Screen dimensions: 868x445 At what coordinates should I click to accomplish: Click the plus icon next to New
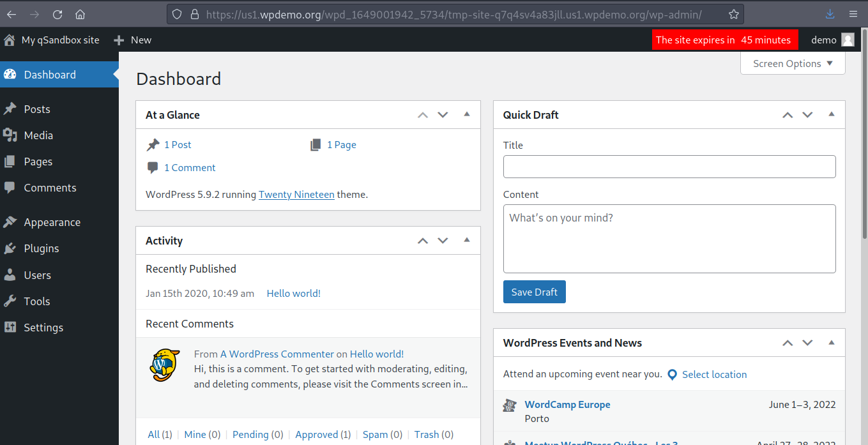click(x=119, y=40)
